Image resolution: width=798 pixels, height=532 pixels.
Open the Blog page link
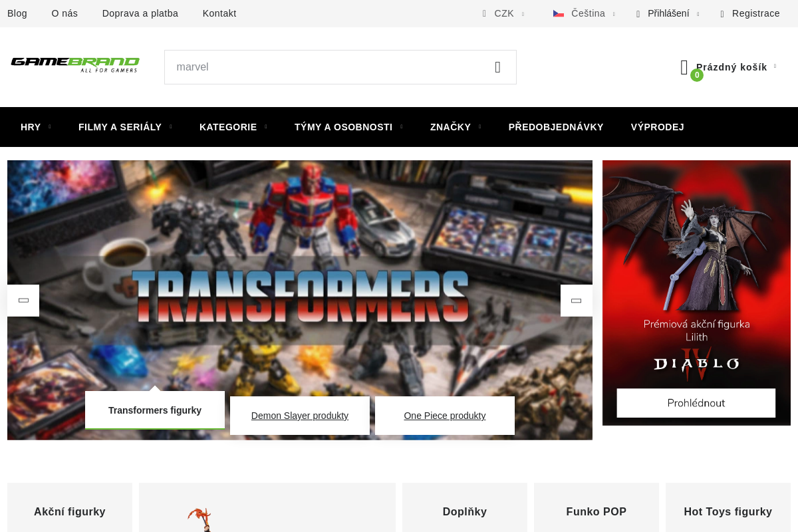17,13
